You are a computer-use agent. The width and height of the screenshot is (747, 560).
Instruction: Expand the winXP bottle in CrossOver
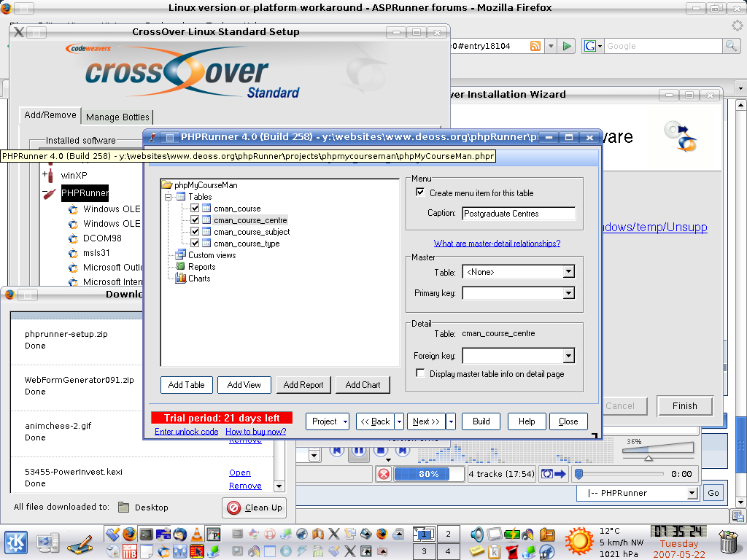[45, 174]
